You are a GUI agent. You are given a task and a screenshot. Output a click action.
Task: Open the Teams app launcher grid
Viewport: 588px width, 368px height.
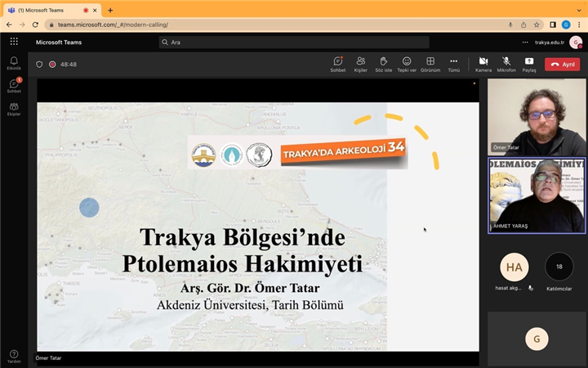point(14,42)
